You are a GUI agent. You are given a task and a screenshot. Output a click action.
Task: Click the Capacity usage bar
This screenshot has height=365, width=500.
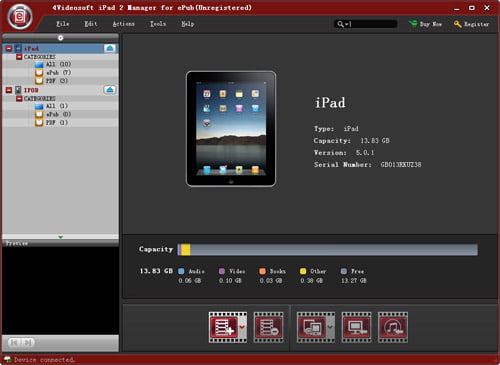[x=328, y=250]
